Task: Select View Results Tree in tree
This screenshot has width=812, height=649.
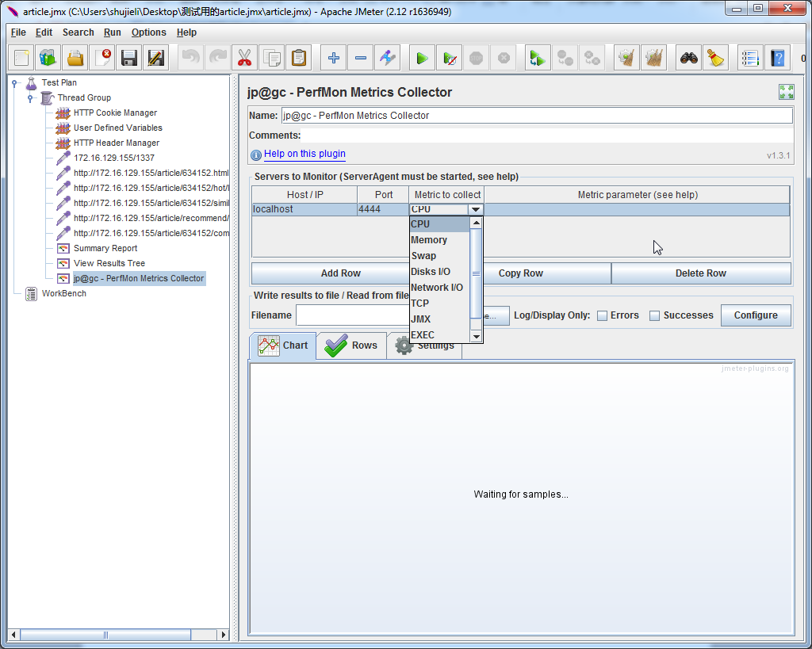Action: 109,263
